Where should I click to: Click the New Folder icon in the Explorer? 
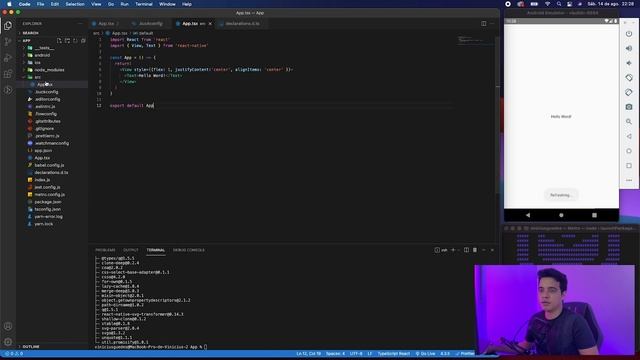pos(67,40)
